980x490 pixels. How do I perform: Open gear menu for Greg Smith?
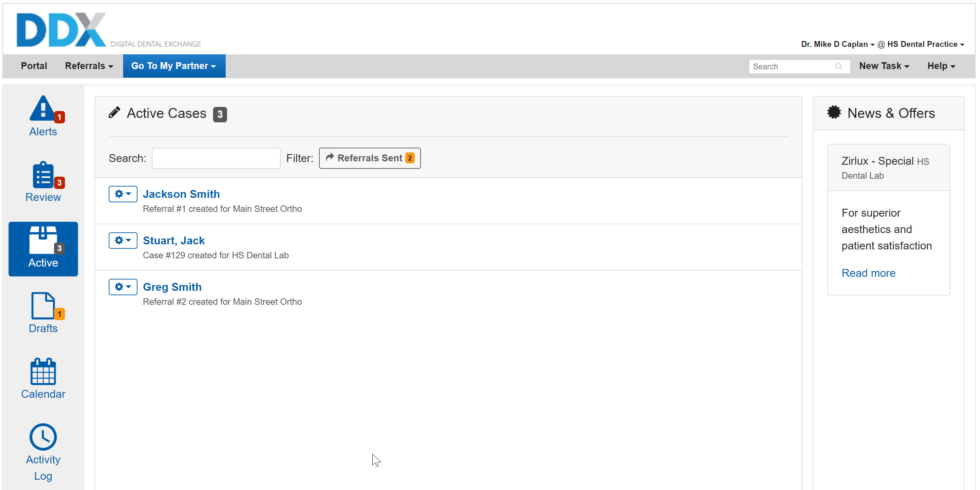tap(122, 287)
